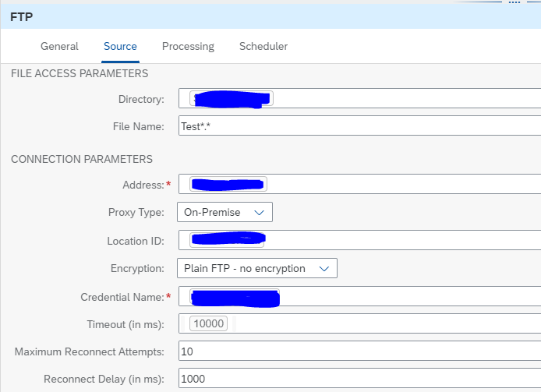Viewport: 541px width, 392px height.
Task: Click the 10000 value in Timeout field
Action: [x=207, y=324]
